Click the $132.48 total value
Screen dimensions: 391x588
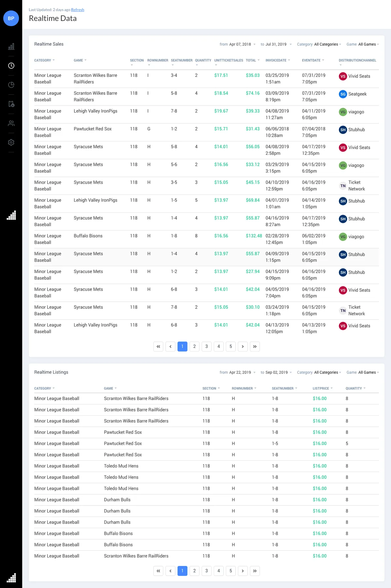pos(254,236)
